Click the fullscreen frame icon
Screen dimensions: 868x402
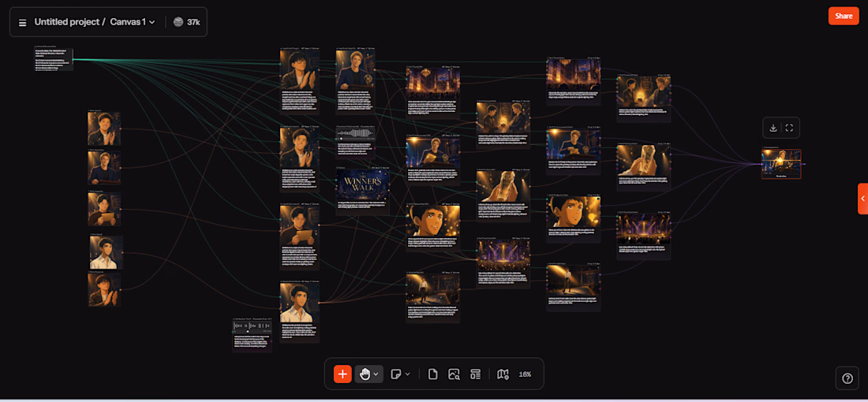pyautogui.click(x=789, y=128)
